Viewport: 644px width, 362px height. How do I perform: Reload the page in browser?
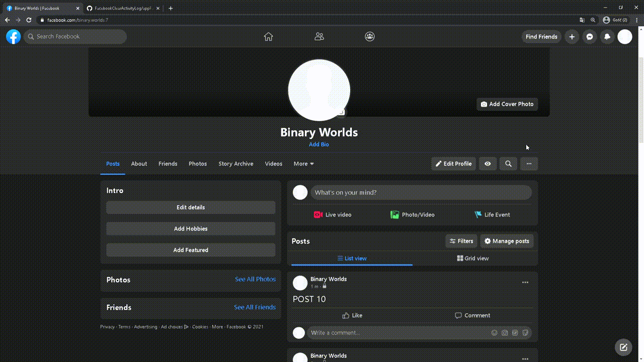(29, 20)
